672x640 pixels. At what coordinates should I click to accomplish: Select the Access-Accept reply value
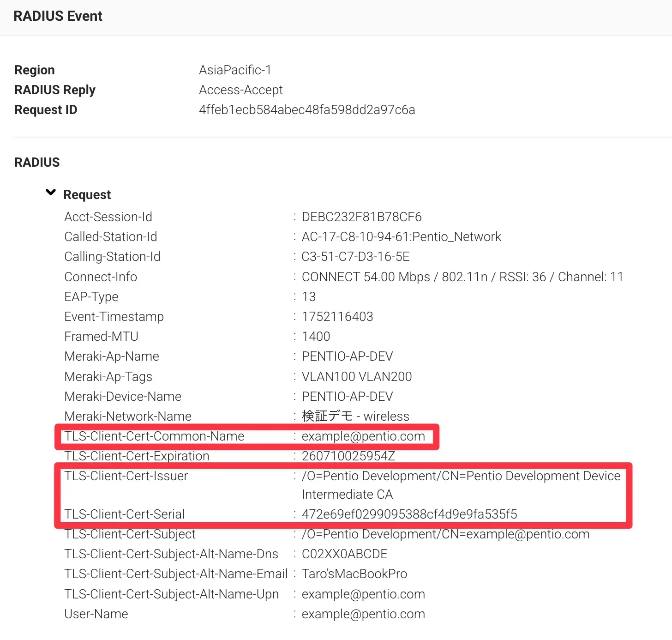240,90
